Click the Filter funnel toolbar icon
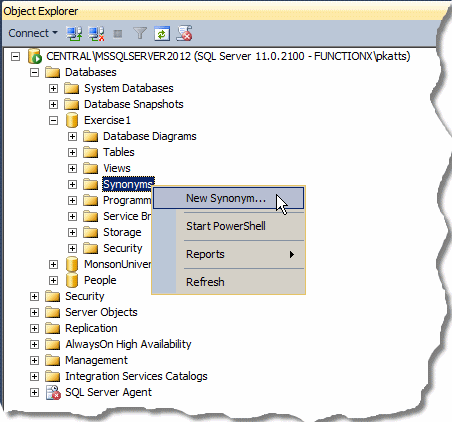452x422 pixels. tap(140, 33)
